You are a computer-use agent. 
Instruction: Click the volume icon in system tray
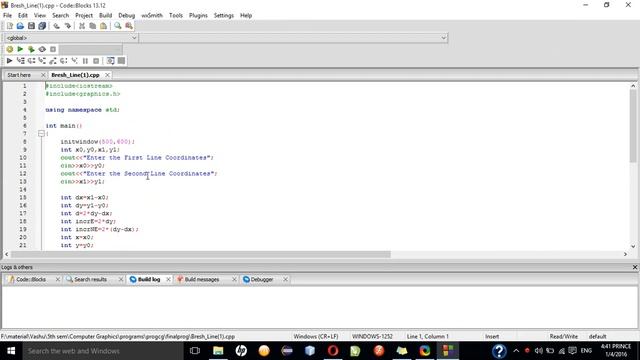pyautogui.click(x=538, y=351)
